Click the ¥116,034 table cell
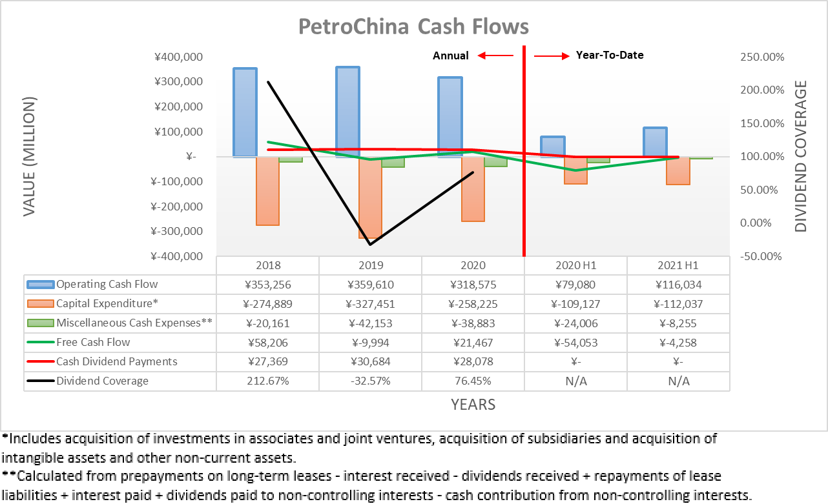Screen dimensions: 828x504 coord(679,285)
